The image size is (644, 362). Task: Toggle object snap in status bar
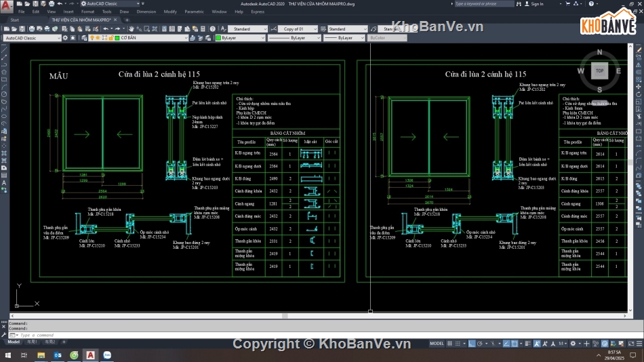[x=515, y=344]
